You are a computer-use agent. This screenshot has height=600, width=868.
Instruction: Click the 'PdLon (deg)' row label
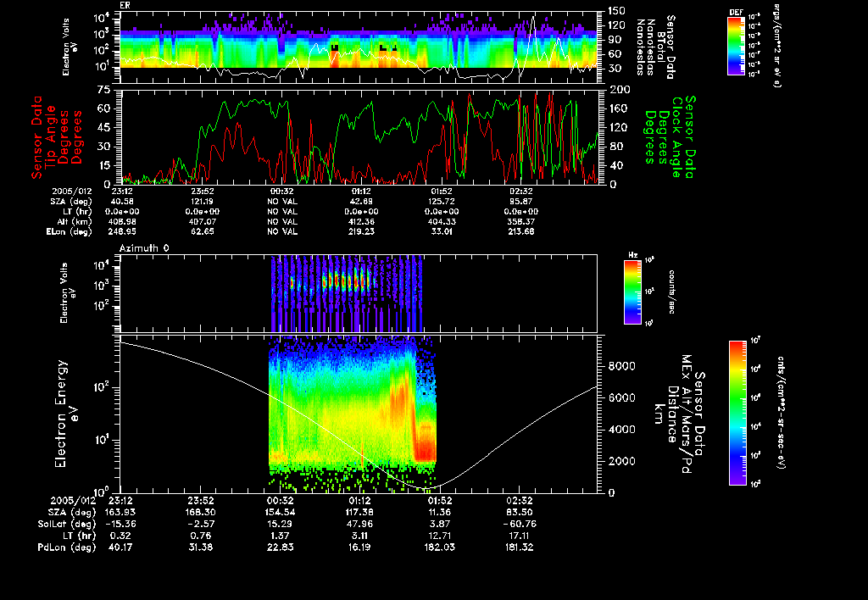pyautogui.click(x=66, y=547)
